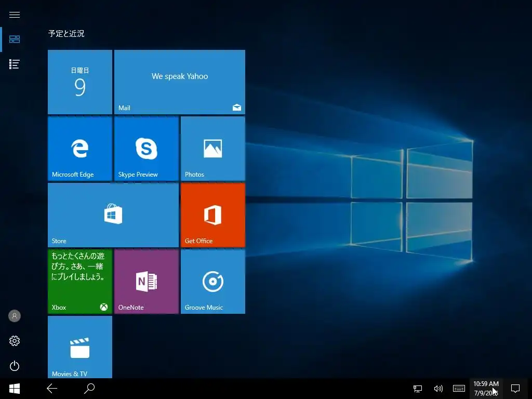Open the hamburger menu at top left
532x399 pixels.
[14, 15]
